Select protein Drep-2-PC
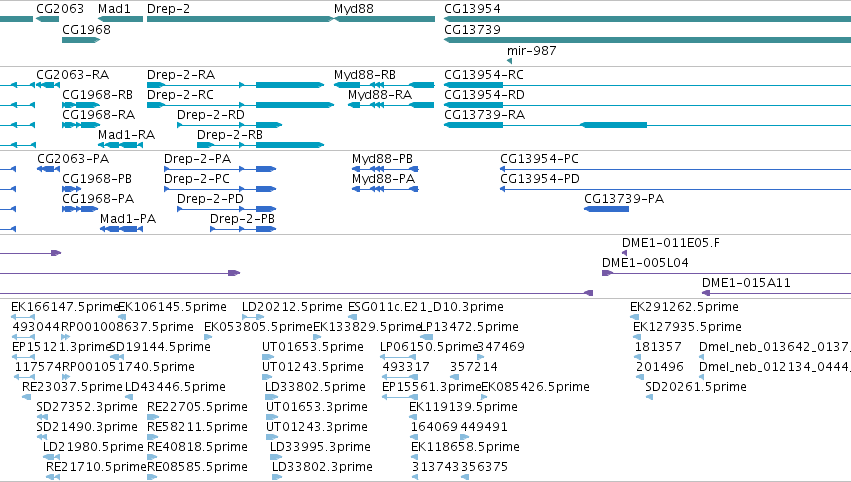The image size is (851, 482). point(196,179)
